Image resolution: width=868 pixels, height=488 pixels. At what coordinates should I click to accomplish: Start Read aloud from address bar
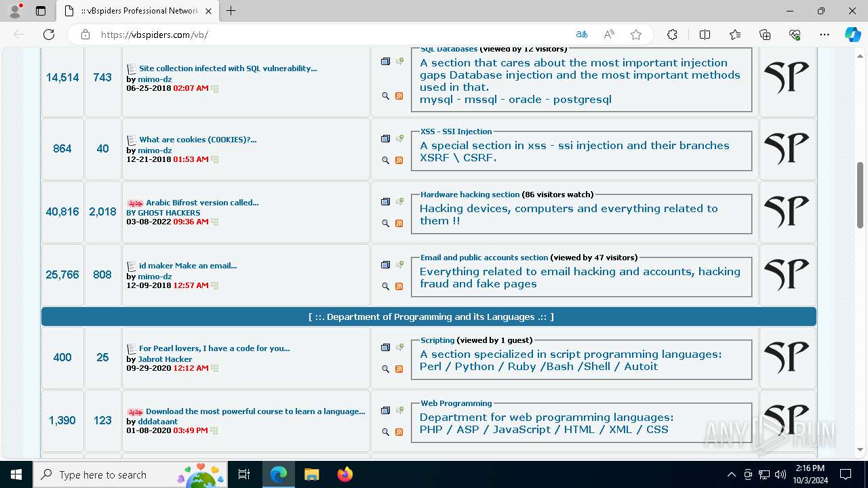pyautogui.click(x=609, y=35)
